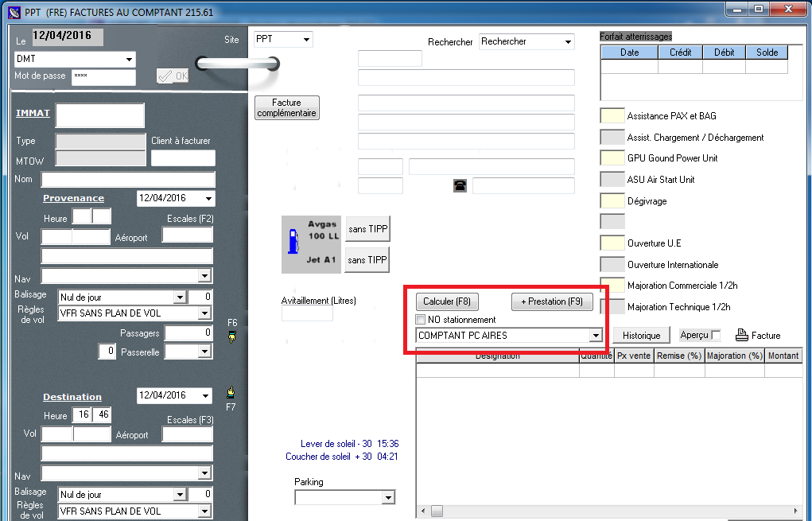Viewport: 812px width, 521px height.
Task: Tick the Aperçu checkbox
Action: coord(716,336)
